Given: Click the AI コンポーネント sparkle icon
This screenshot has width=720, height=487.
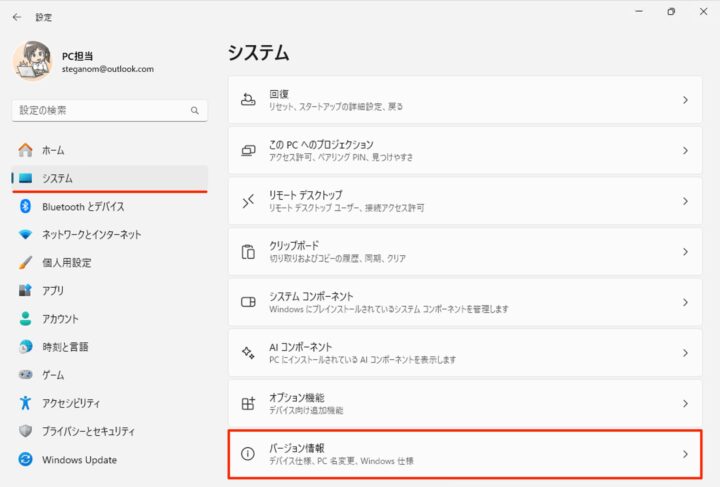Looking at the screenshot, I should 248,353.
